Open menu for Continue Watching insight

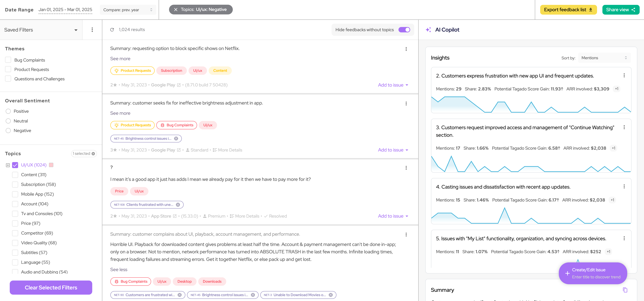[x=624, y=127]
